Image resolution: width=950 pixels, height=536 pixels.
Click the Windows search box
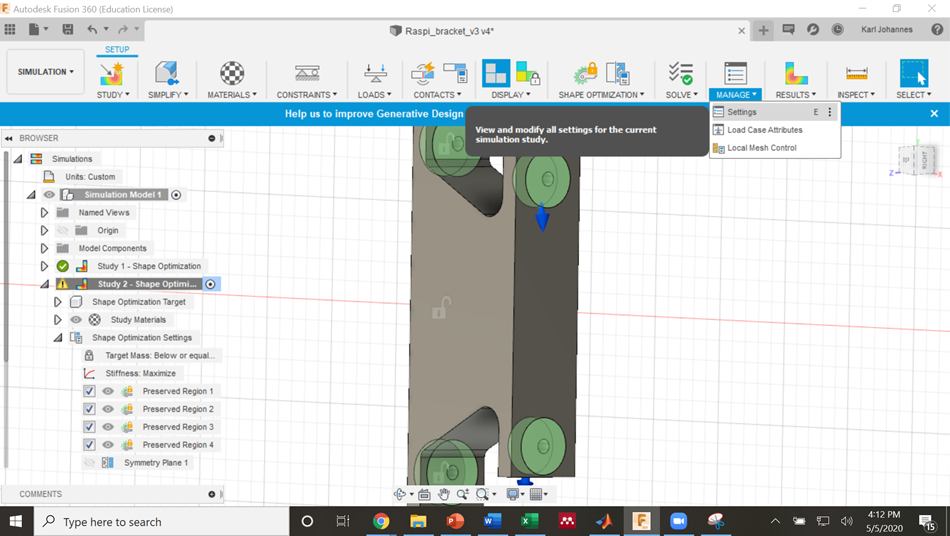[161, 521]
